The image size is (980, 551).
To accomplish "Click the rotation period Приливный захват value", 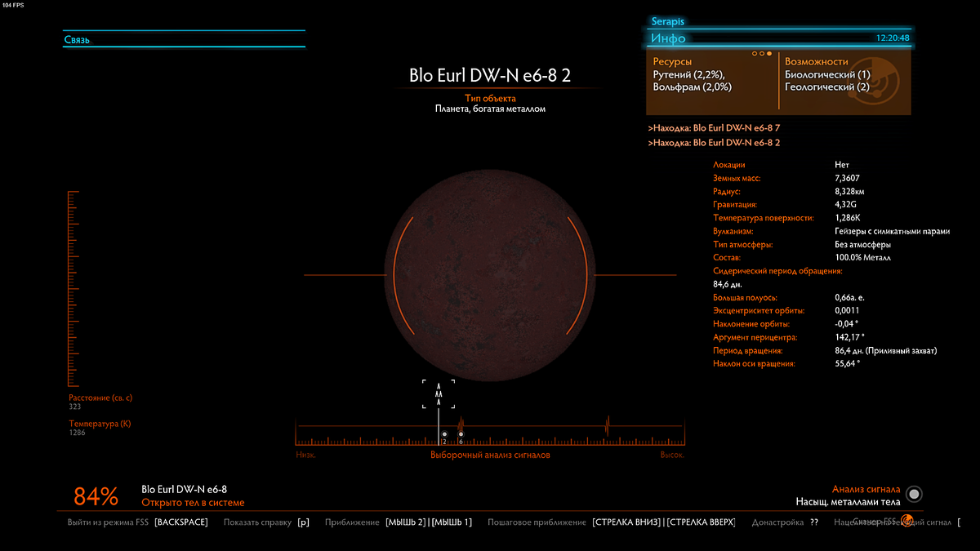I will point(886,350).
